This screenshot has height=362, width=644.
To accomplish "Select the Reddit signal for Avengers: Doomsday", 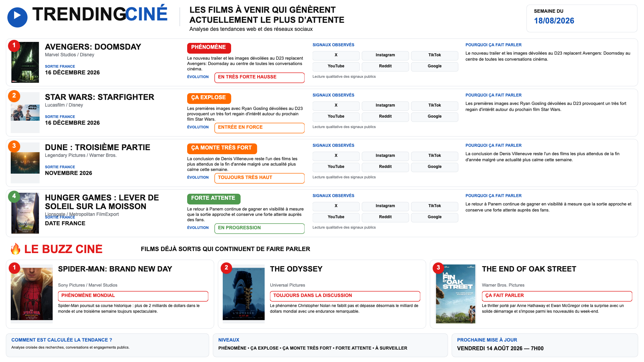I will 385,66.
